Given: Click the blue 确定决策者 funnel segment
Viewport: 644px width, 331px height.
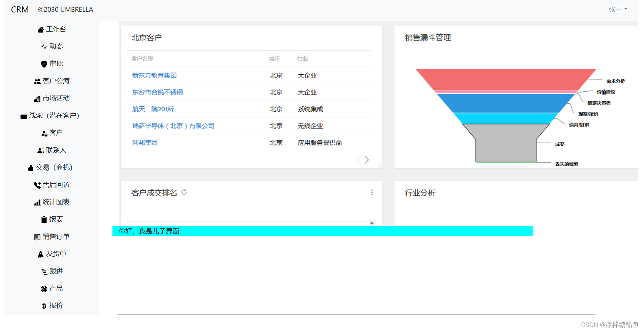Looking at the screenshot, I should [506, 103].
